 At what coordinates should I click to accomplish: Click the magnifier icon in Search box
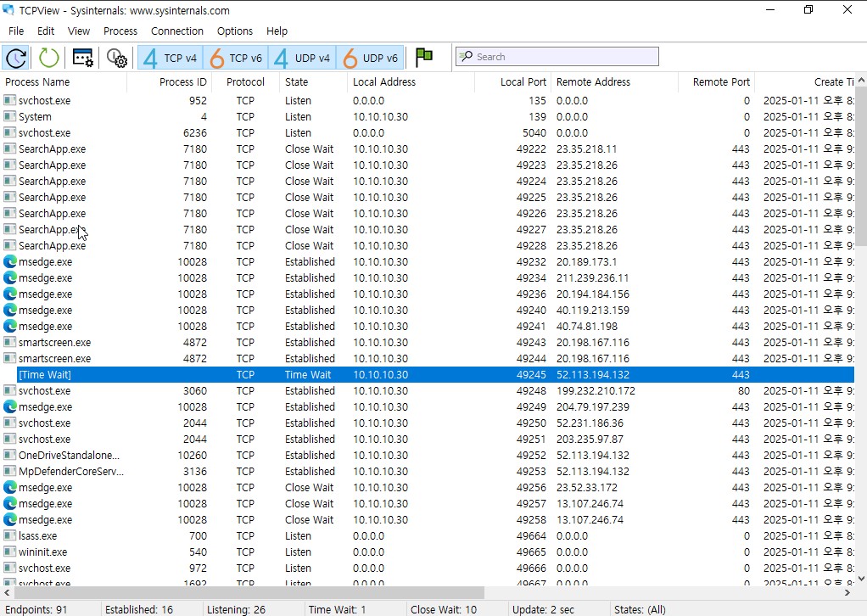(x=466, y=56)
